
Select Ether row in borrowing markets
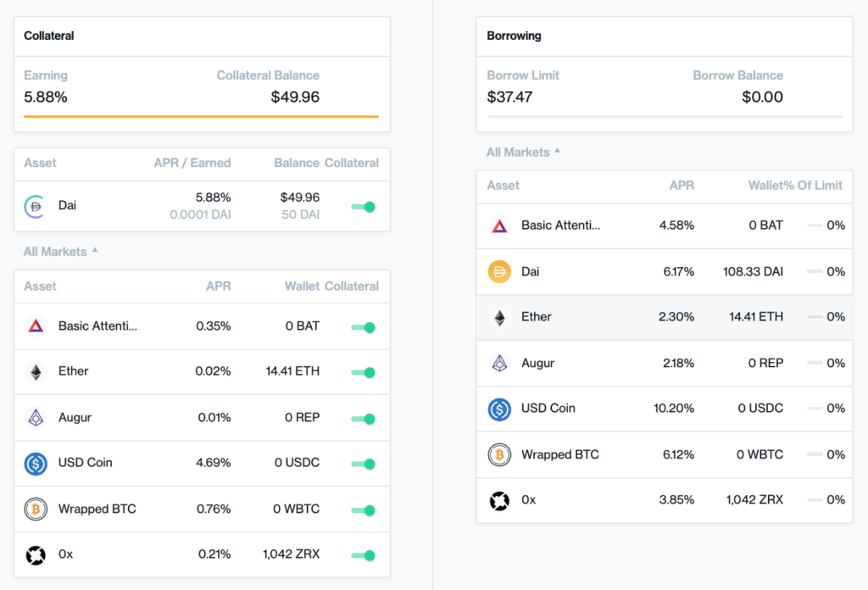tap(665, 317)
